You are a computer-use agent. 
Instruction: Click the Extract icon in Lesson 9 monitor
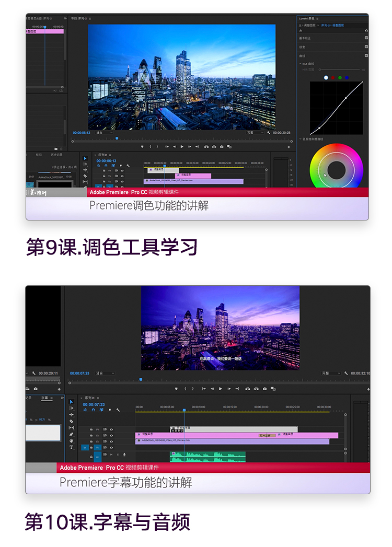pos(214,146)
